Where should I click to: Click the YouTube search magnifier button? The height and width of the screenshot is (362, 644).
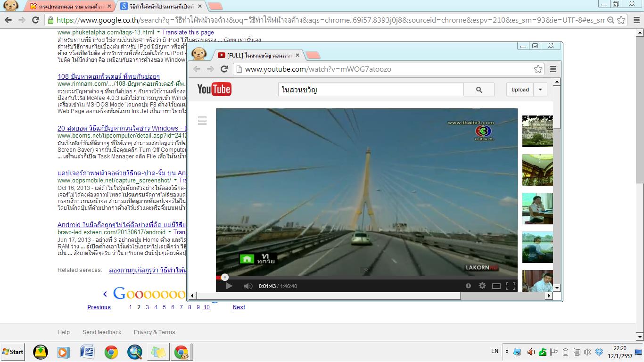[479, 90]
